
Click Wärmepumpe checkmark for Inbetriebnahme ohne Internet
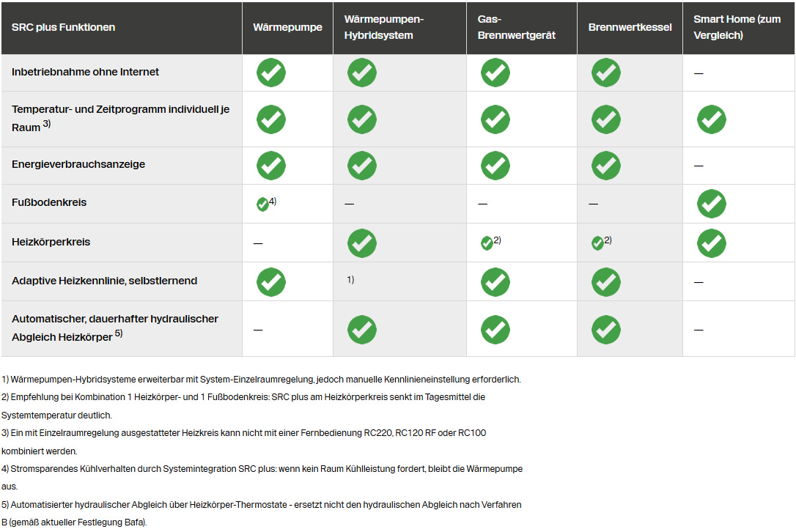coord(271,73)
